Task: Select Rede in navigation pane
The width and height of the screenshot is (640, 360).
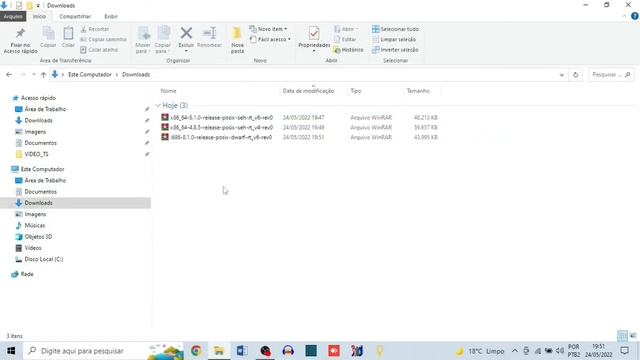Action: 27,274
